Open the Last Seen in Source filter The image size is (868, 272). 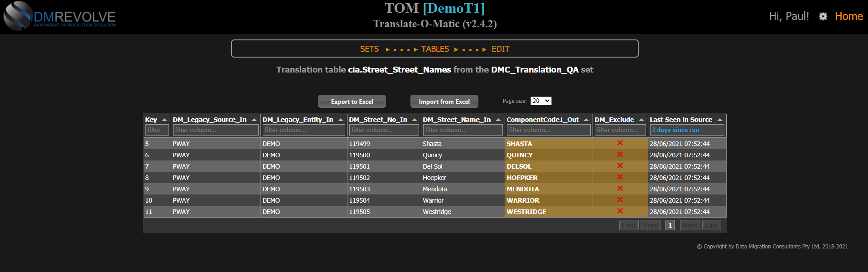(x=686, y=130)
